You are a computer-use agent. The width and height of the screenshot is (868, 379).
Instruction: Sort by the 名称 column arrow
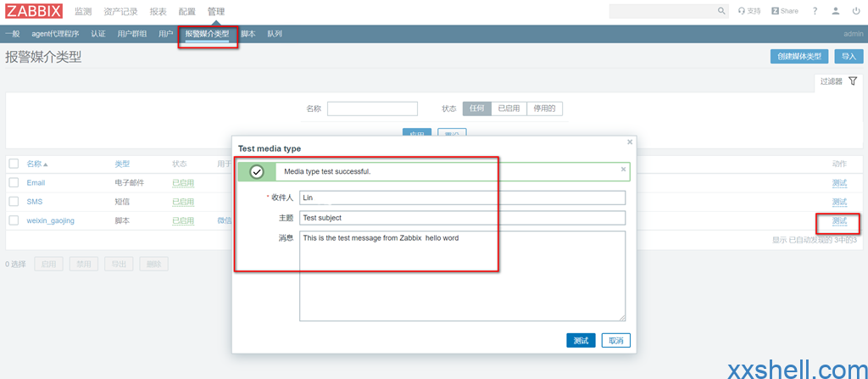point(46,164)
